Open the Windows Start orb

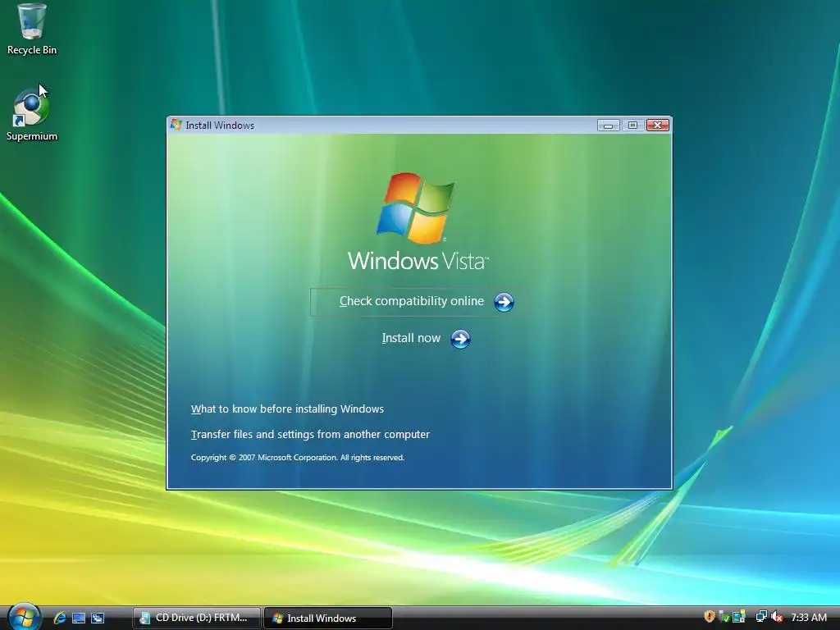(x=24, y=617)
